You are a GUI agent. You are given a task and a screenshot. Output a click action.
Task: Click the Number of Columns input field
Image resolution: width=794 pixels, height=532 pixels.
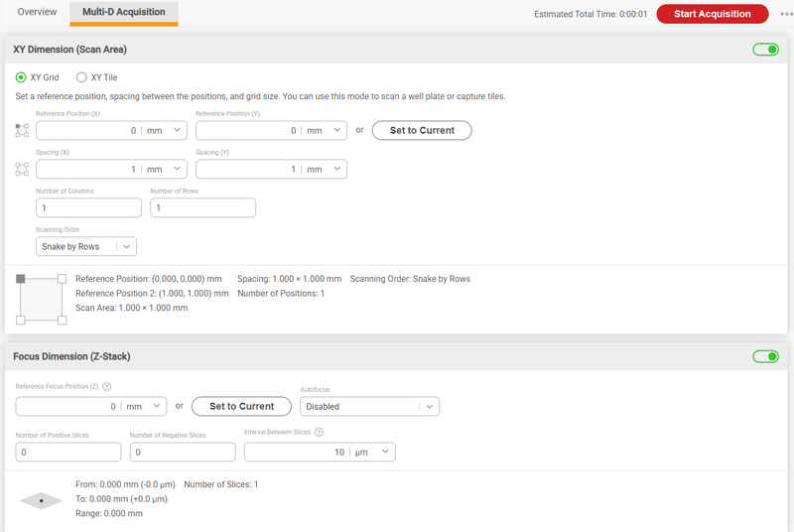(88, 208)
